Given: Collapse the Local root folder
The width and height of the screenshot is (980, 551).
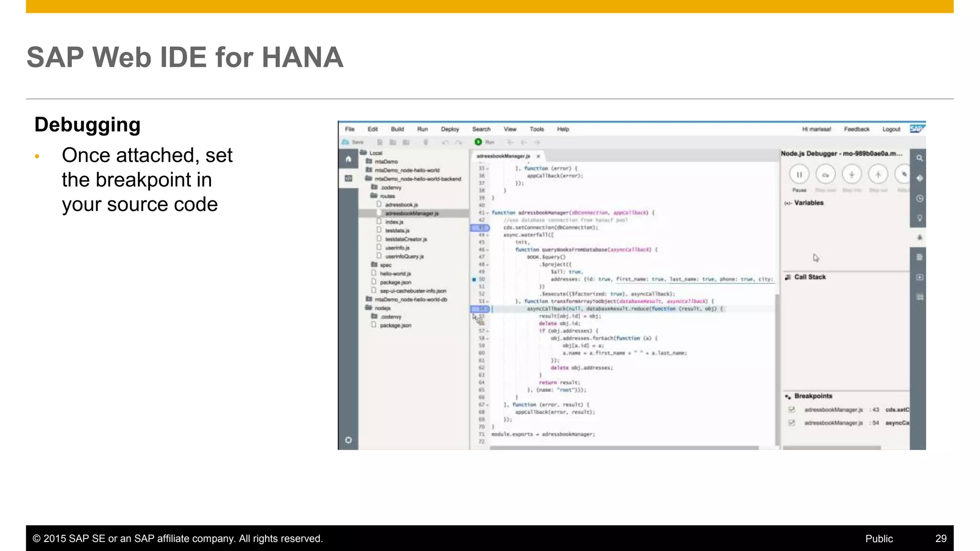Looking at the screenshot, I should [x=363, y=153].
